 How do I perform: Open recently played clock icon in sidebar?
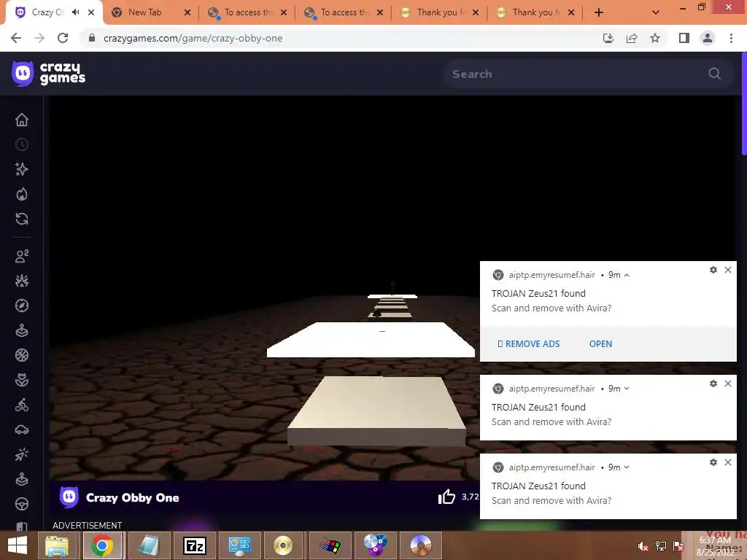click(22, 144)
